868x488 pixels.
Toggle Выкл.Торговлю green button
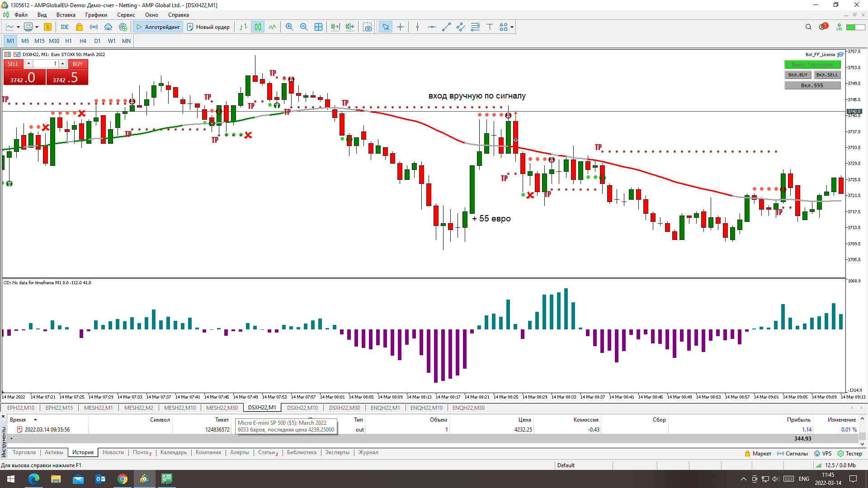click(x=812, y=65)
